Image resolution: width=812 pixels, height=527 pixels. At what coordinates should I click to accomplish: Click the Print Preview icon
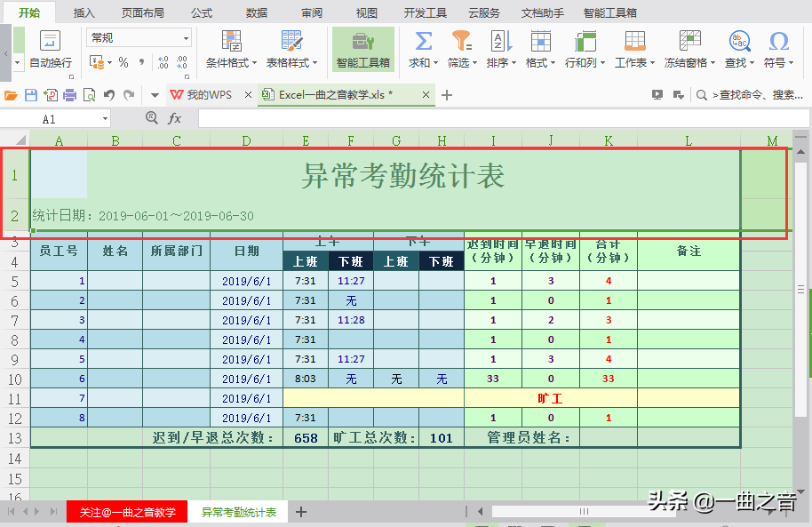(x=89, y=93)
